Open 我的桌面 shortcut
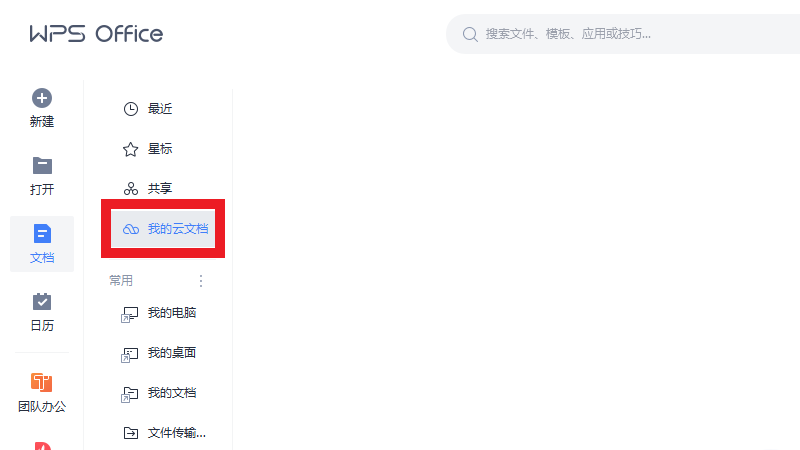This screenshot has height=450, width=800. [x=159, y=353]
